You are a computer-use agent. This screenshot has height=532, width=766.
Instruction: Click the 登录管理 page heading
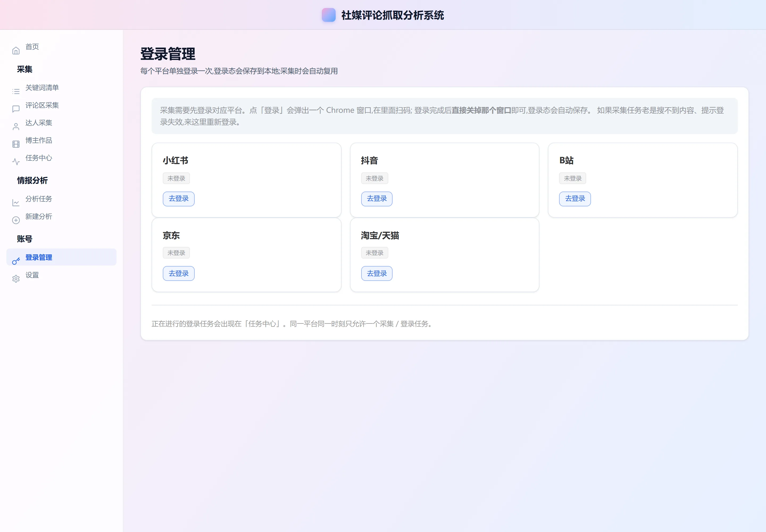[x=168, y=54]
